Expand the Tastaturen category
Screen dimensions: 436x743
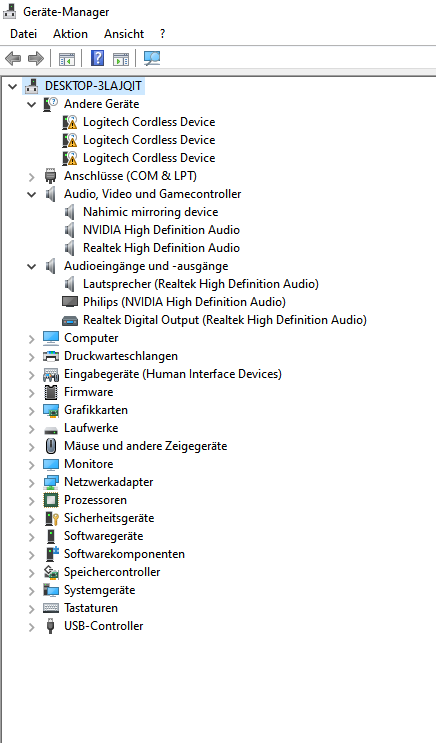32,609
